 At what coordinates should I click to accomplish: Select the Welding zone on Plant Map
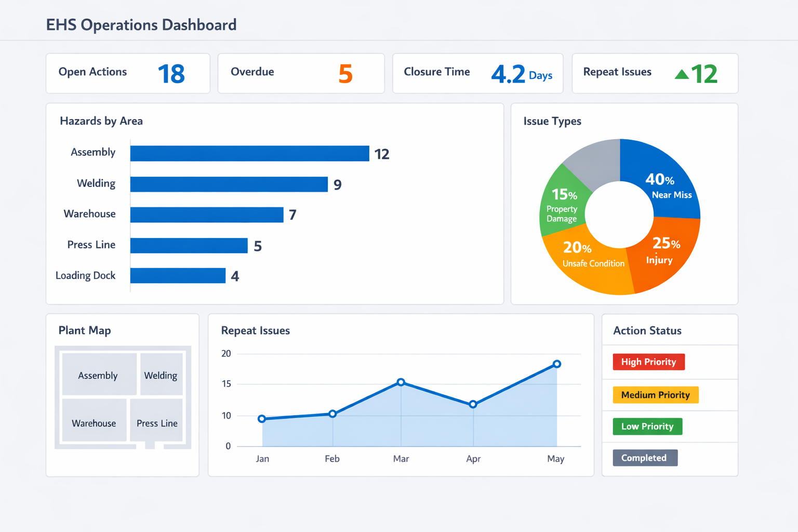tap(162, 375)
